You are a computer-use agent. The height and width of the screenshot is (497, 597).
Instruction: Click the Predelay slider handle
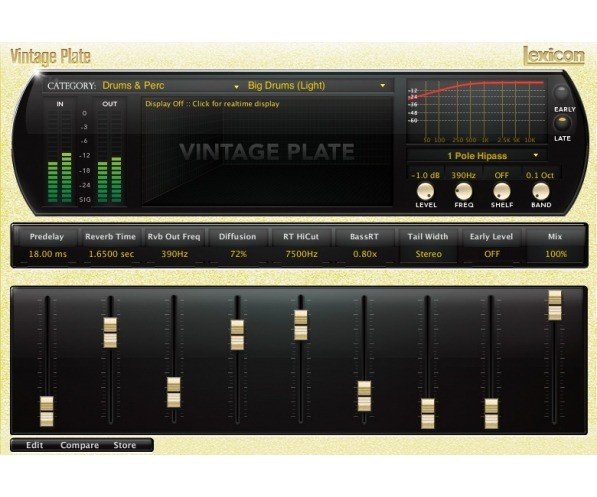47,411
